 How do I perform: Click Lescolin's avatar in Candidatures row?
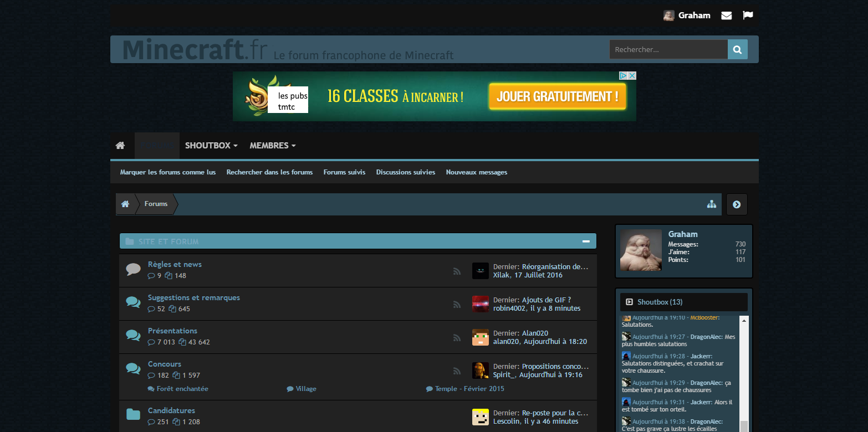click(x=481, y=417)
